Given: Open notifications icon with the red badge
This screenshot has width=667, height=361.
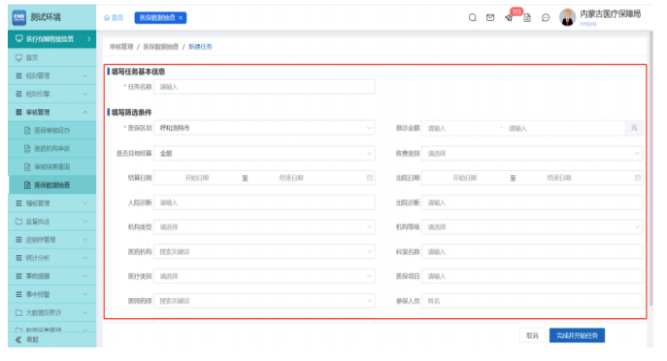Looking at the screenshot, I should tap(509, 17).
